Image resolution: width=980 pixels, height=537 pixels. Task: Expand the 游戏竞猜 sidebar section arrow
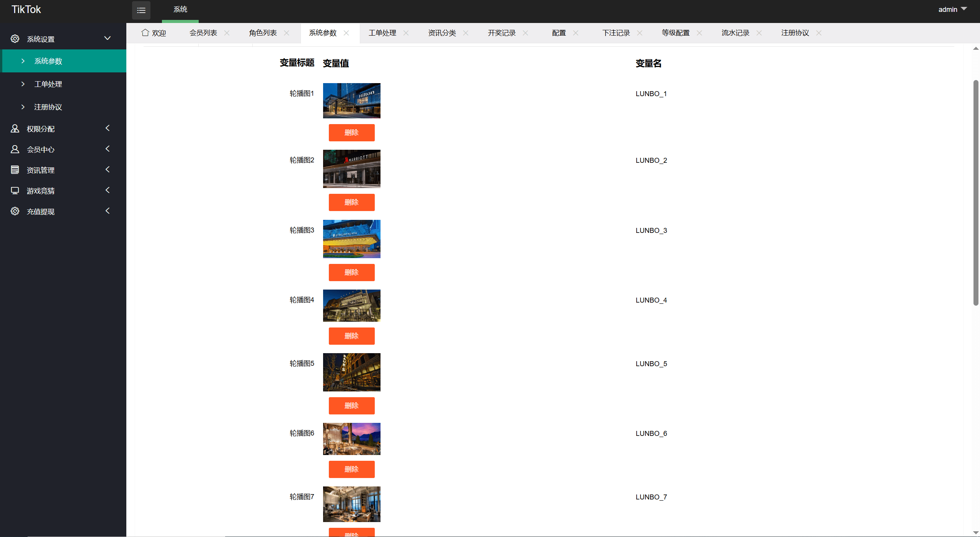108,190
